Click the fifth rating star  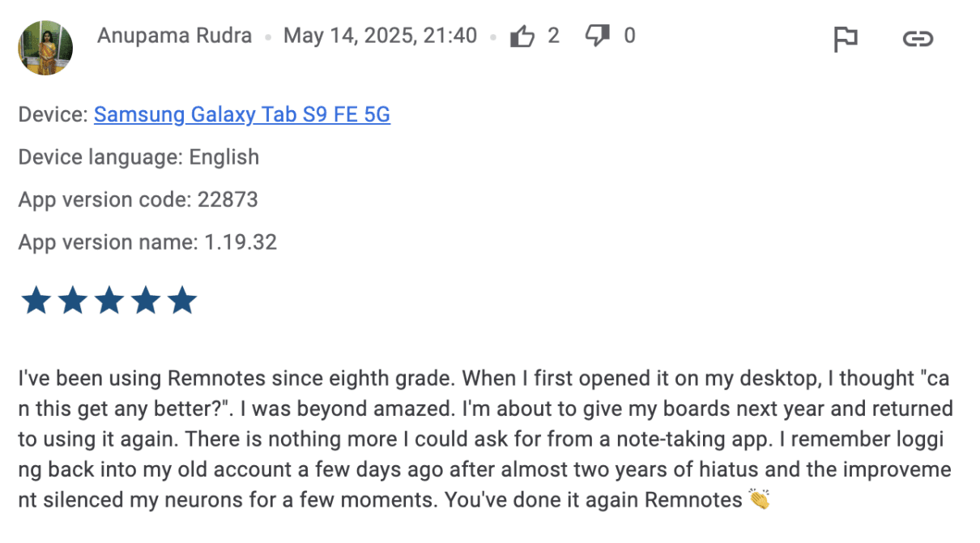pos(182,301)
